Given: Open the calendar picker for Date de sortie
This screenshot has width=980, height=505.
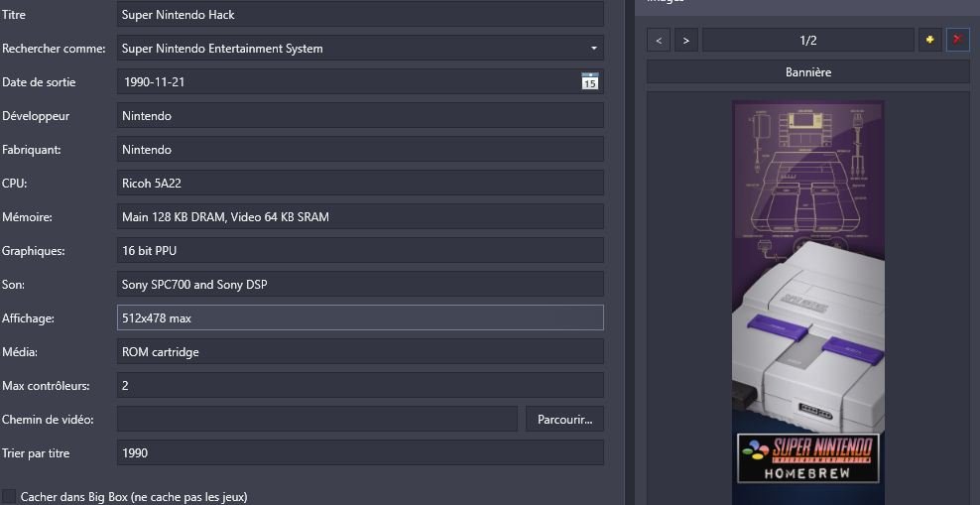Looking at the screenshot, I should (x=589, y=82).
